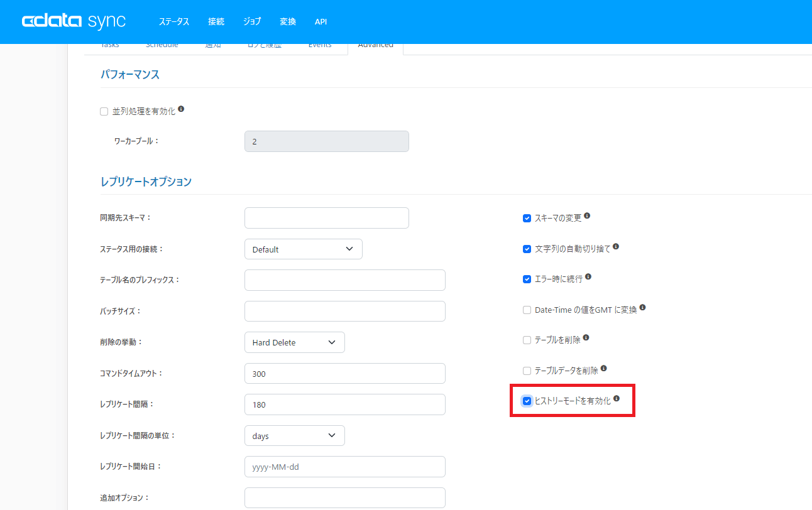
Task: Enable 並列処理を有効化 checkbox
Action: point(104,112)
